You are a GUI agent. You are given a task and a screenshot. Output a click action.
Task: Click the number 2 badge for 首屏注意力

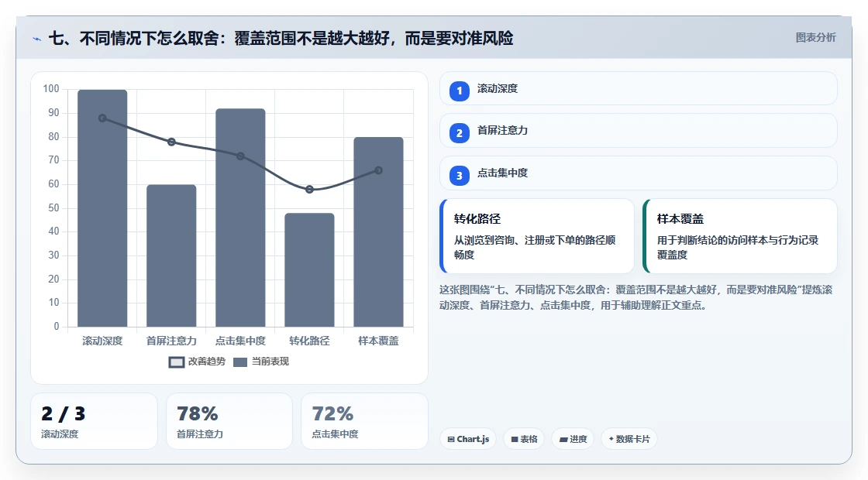click(459, 133)
